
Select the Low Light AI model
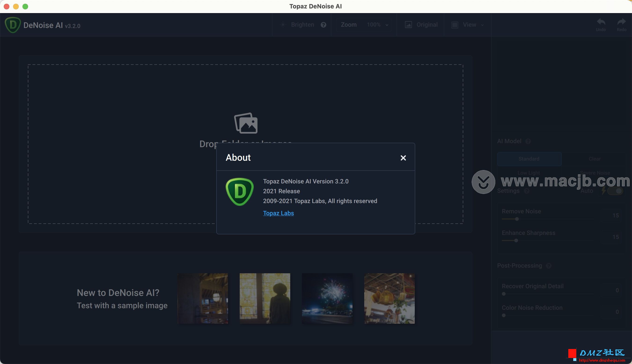tap(529, 173)
